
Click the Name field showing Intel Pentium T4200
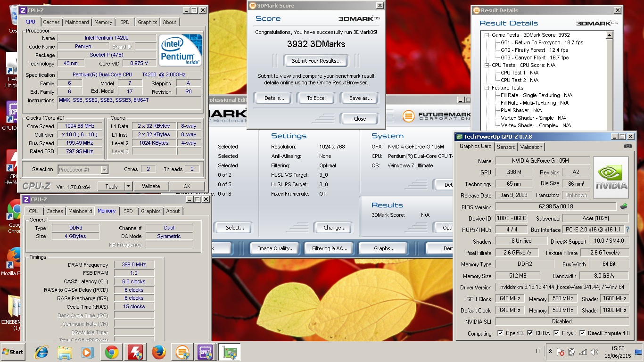[x=107, y=38]
